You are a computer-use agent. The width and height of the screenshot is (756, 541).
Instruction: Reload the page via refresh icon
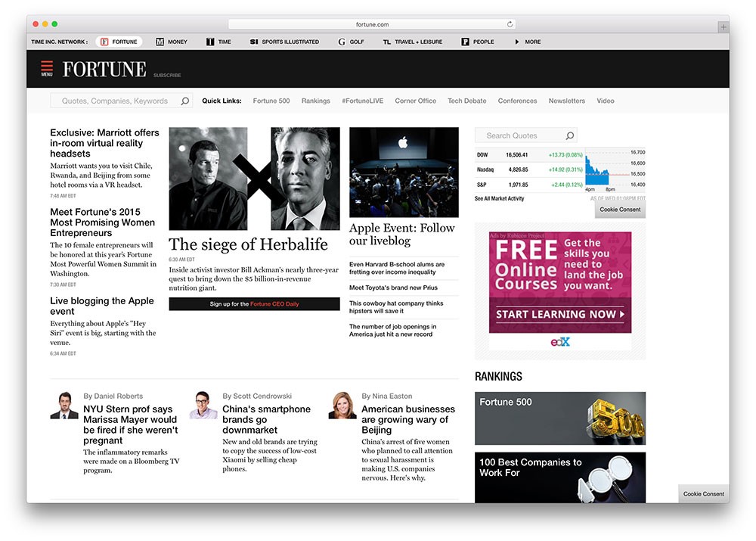[510, 24]
